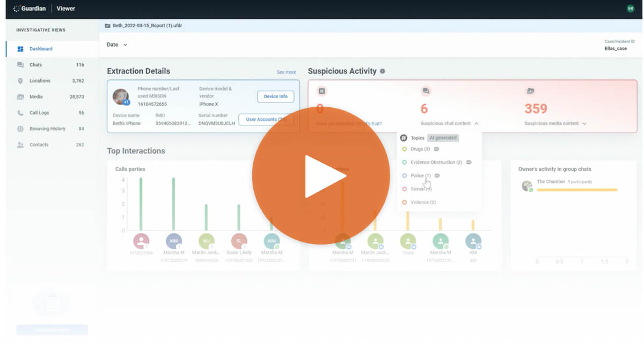Click the Locations pin icon

(20, 81)
